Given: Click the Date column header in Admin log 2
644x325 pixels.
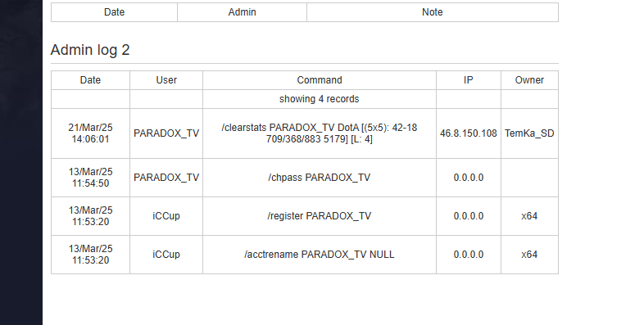Looking at the screenshot, I should pyautogui.click(x=90, y=80).
